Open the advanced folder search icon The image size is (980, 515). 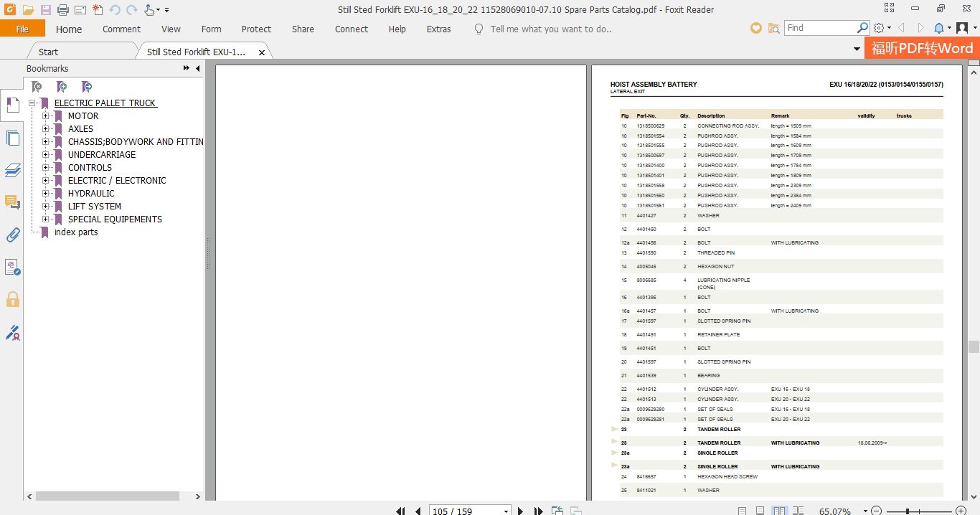(774, 28)
